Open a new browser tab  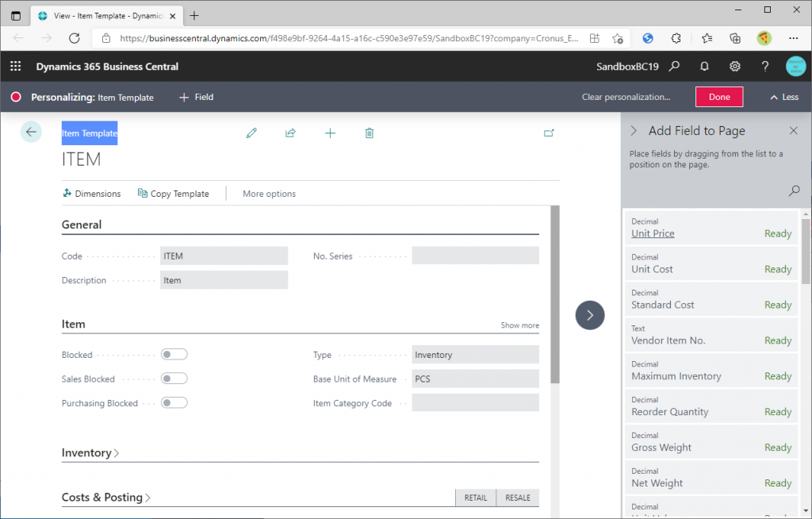click(x=194, y=16)
